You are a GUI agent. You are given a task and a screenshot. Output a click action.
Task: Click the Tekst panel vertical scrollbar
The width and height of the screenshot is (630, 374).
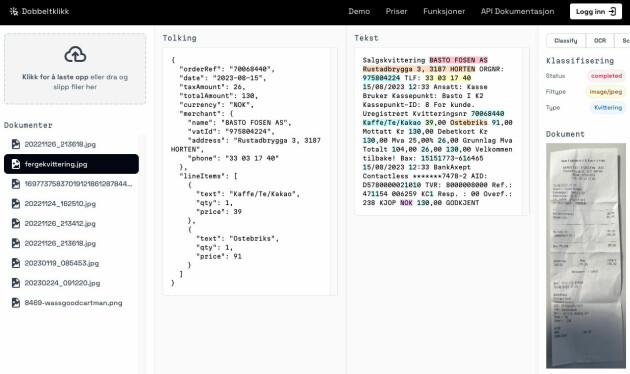click(x=526, y=131)
